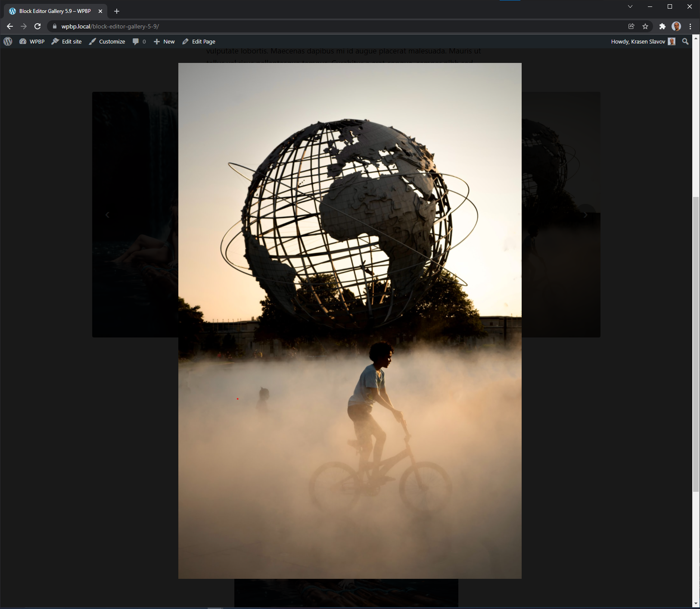The width and height of the screenshot is (700, 609).
Task: Open WordPress logo admin menu
Action: [x=8, y=41]
